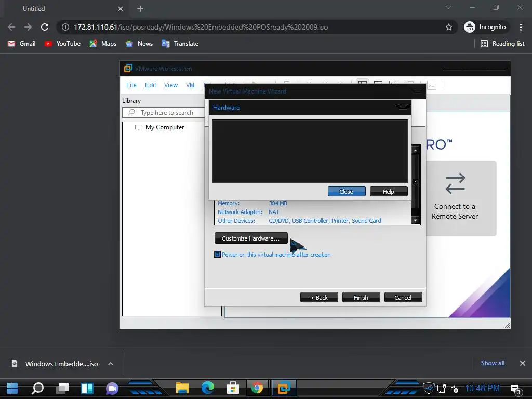The width and height of the screenshot is (532, 399).
Task: Close the downloads bar
Action: coord(523,363)
